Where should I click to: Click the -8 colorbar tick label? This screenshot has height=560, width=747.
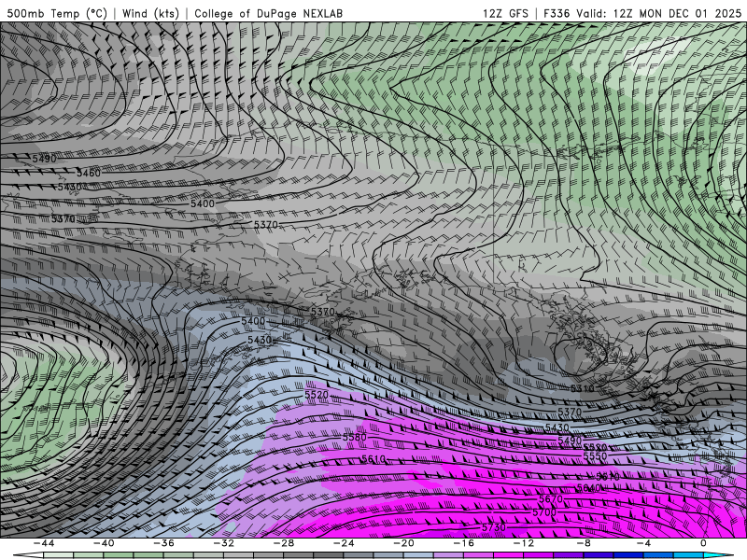coord(585,543)
